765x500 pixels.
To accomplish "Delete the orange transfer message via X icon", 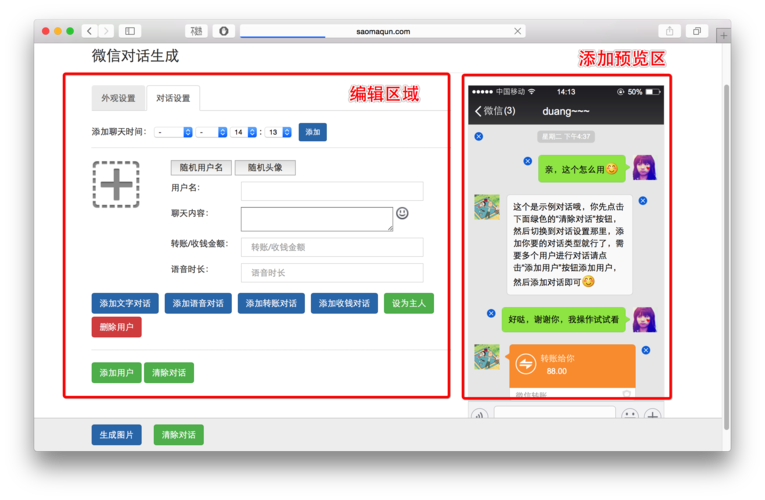I will tap(646, 350).
